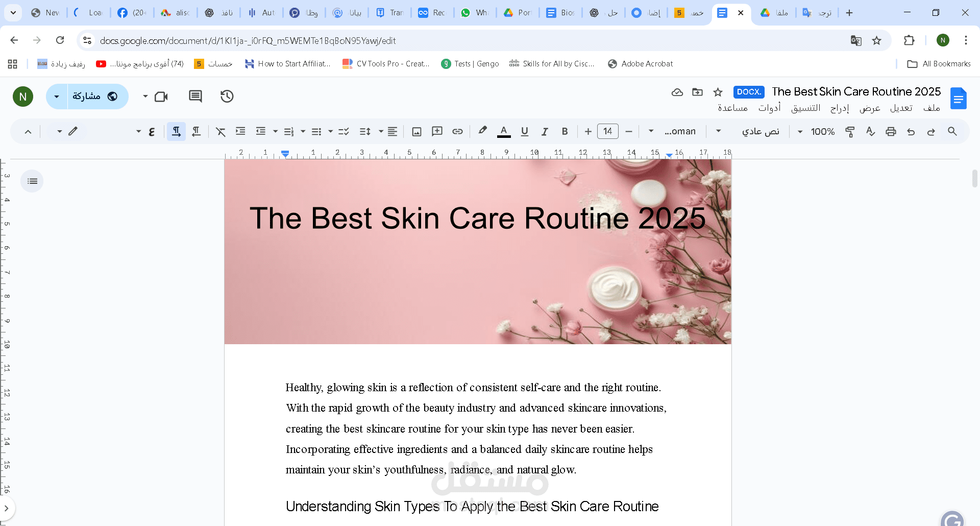Open the All Bookmarks folder
The height and width of the screenshot is (526, 980).
(x=939, y=64)
